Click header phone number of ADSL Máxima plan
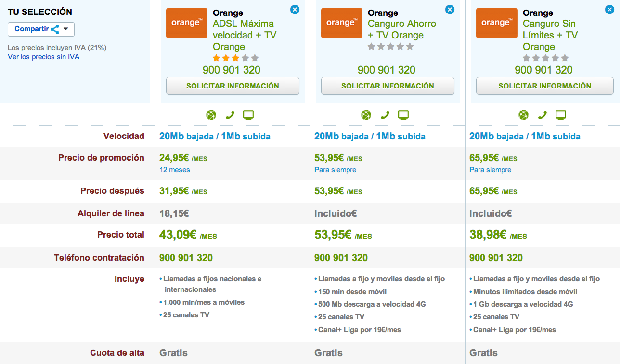The width and height of the screenshot is (621, 364). click(232, 70)
